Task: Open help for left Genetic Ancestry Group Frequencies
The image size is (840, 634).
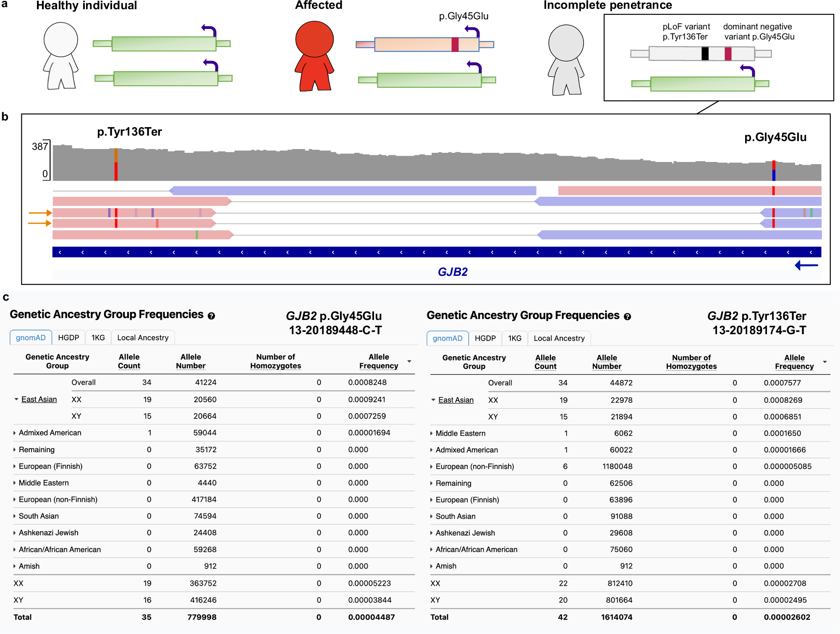Action: (212, 316)
